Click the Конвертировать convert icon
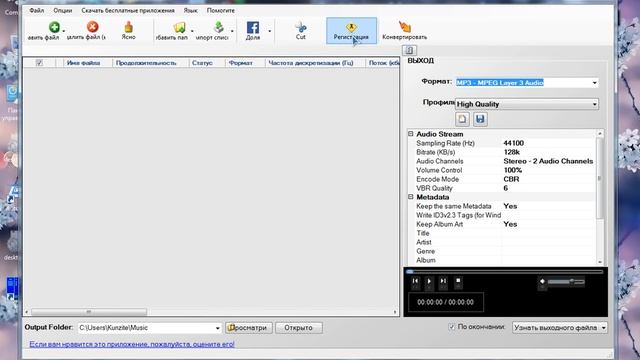Viewport: 640px width, 360px height. (x=404, y=27)
